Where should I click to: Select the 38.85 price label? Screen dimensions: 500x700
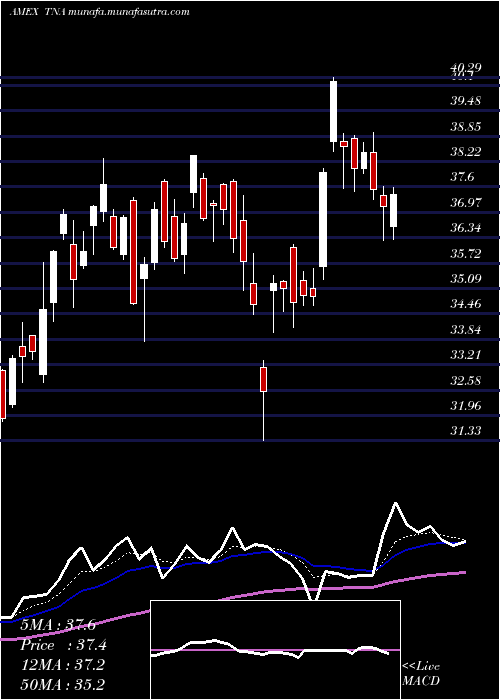coord(466,126)
